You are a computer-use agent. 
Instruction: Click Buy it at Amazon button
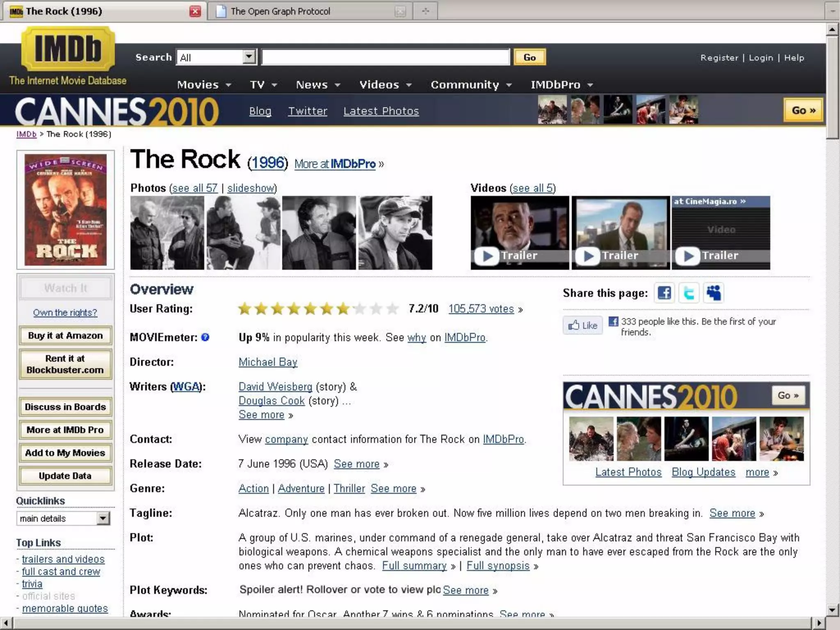coord(65,336)
